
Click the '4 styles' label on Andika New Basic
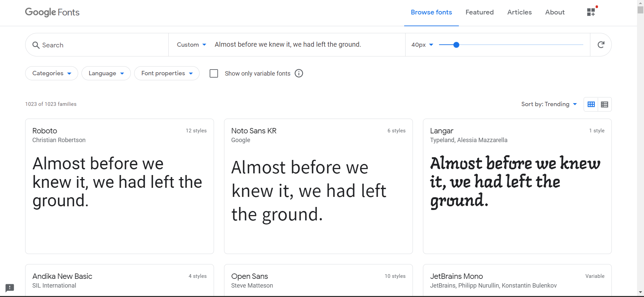(x=198, y=276)
